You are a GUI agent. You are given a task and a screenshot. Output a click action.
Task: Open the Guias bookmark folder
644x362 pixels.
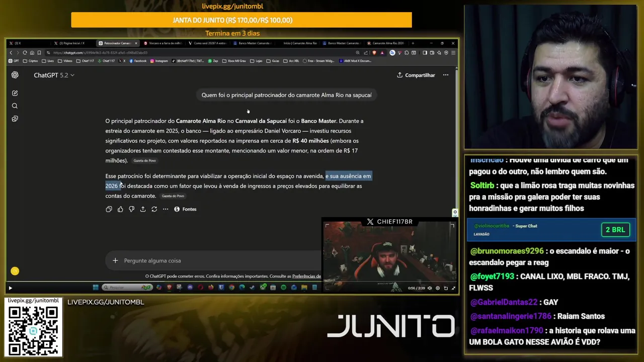(273, 61)
